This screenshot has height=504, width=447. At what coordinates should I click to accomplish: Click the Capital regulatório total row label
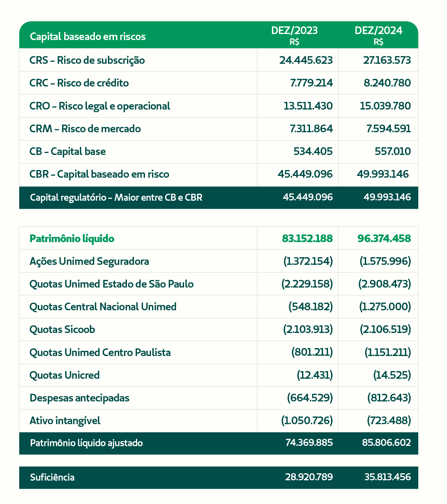pos(116,198)
